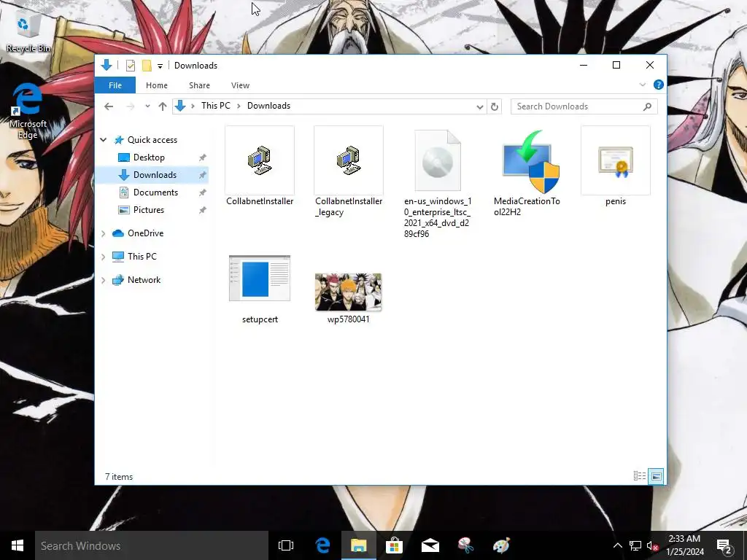Open the Customize Quick Access Toolbar dropdown
This screenshot has width=747, height=560.
160,66
